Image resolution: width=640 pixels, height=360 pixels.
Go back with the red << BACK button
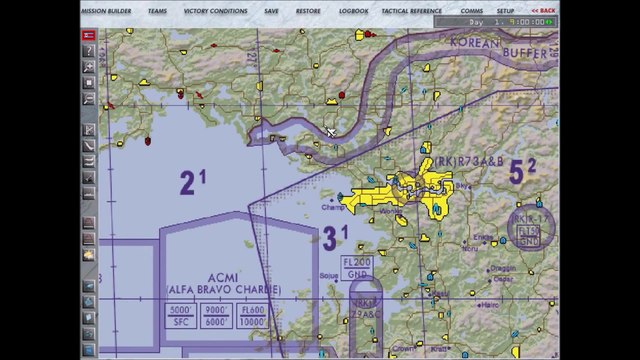click(x=543, y=11)
